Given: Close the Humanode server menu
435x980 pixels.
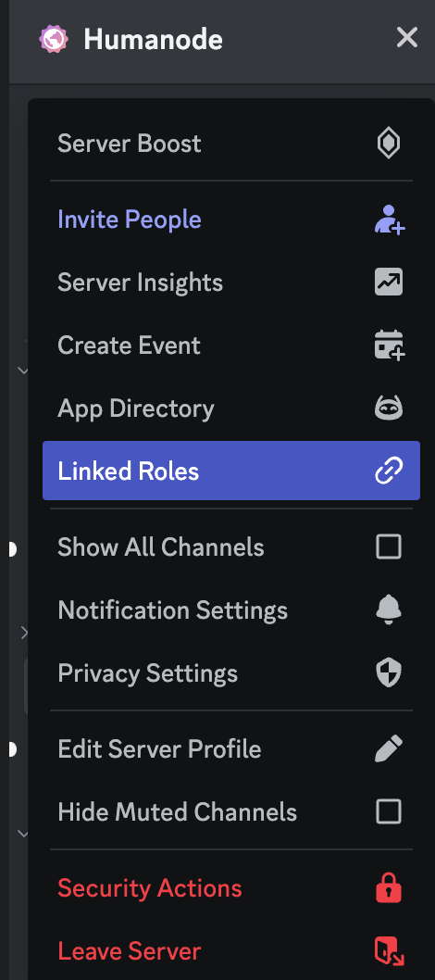Looking at the screenshot, I should [x=407, y=38].
